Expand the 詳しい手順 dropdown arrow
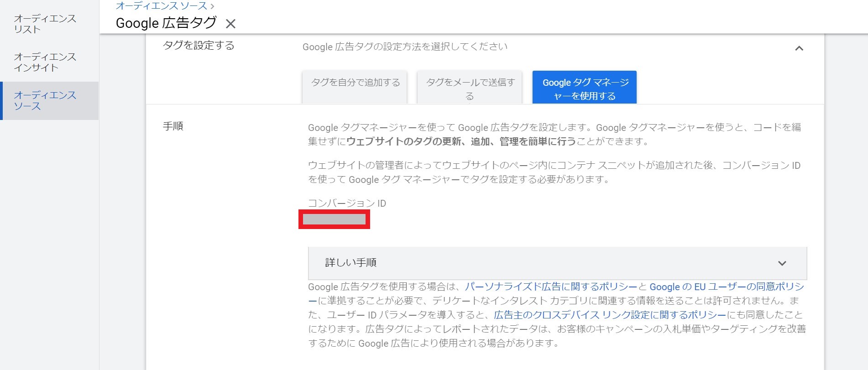 pyautogui.click(x=782, y=263)
